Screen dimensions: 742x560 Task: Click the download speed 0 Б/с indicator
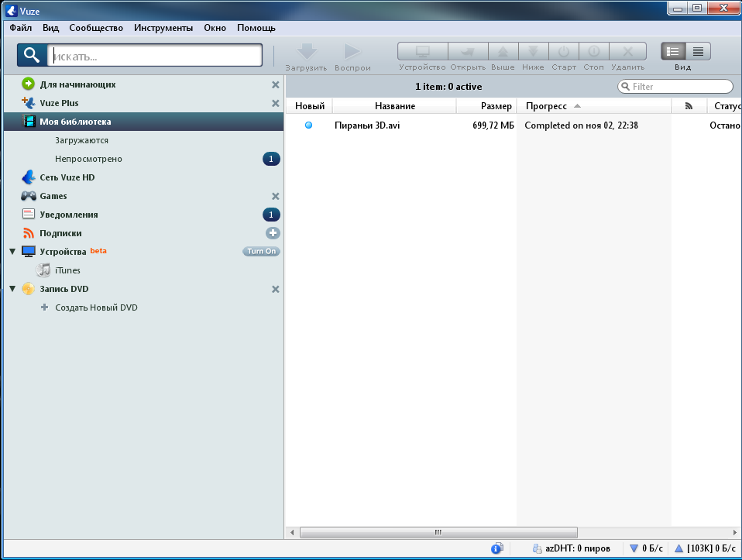coord(647,548)
